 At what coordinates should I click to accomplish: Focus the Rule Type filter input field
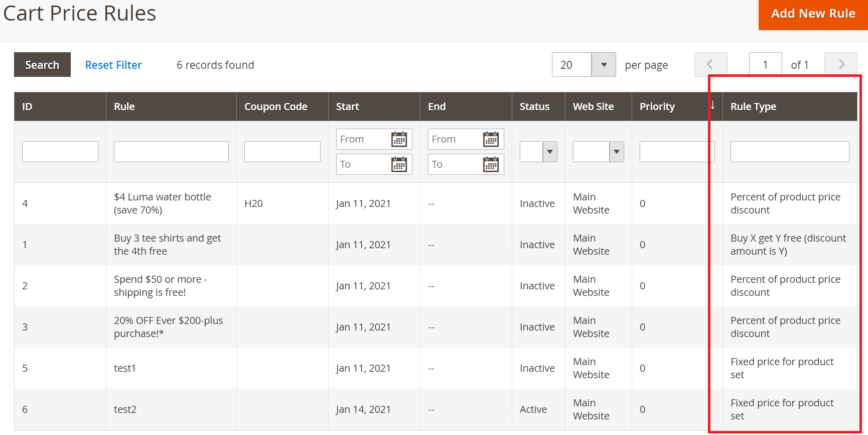[x=789, y=152]
